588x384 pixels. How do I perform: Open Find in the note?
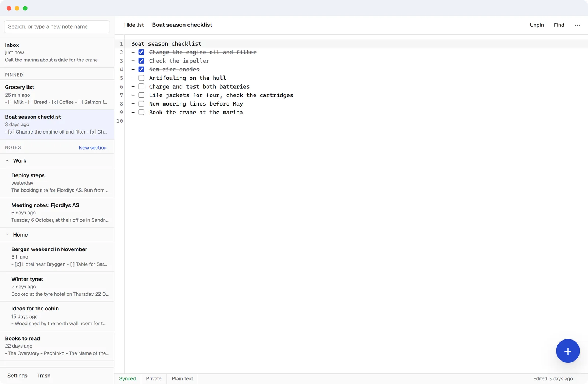click(559, 25)
